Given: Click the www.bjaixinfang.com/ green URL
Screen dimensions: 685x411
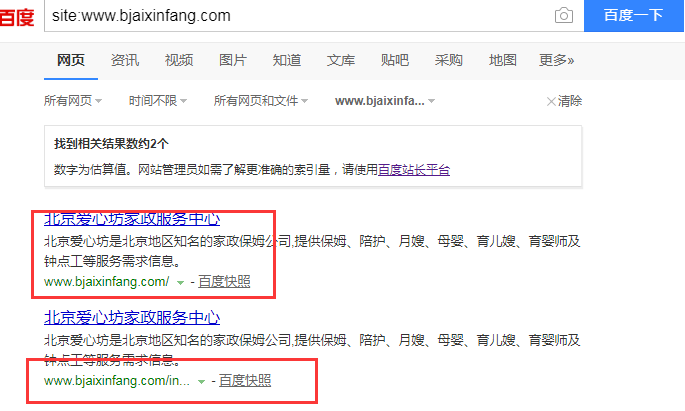Looking at the screenshot, I should 107,282.
